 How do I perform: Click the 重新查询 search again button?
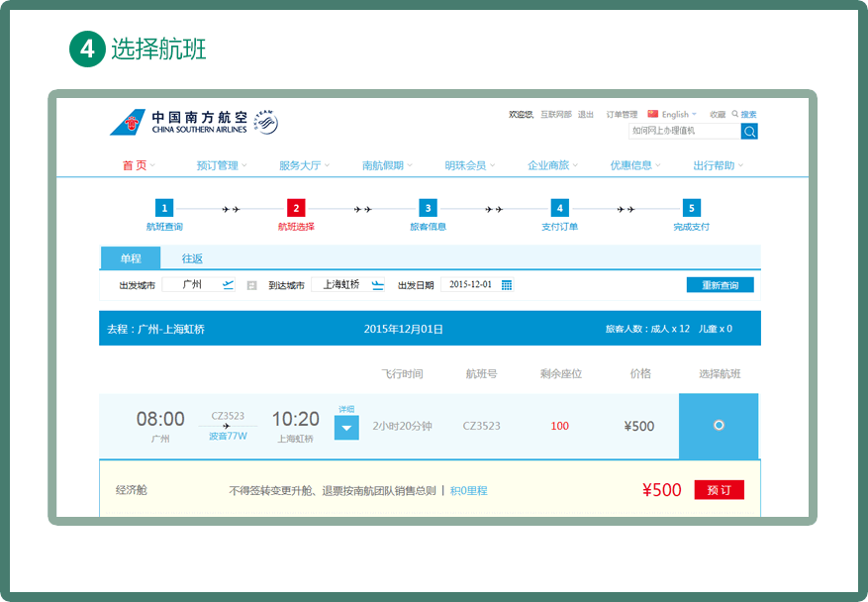(x=720, y=285)
